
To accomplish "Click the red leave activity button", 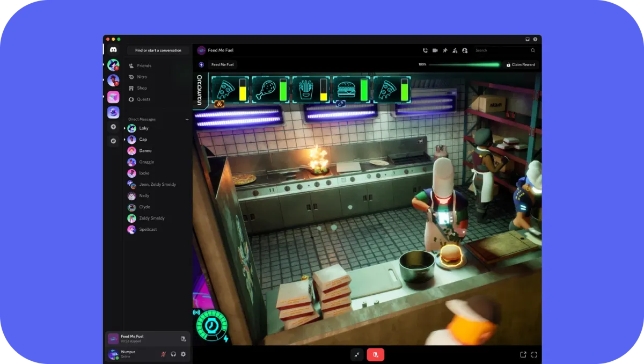I will [x=376, y=354].
